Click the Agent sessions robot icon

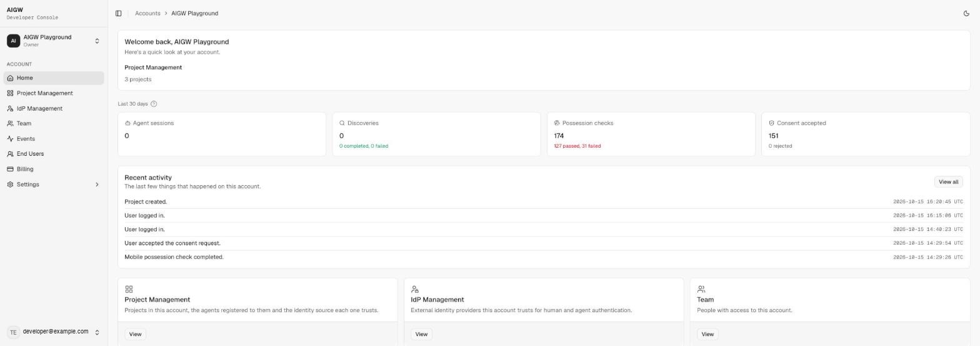(127, 123)
